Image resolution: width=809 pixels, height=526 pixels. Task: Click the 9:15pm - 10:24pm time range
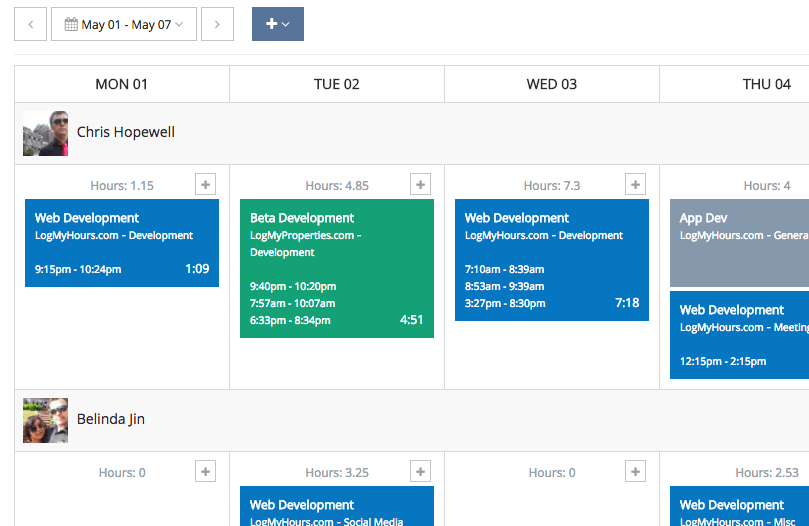click(x=78, y=269)
